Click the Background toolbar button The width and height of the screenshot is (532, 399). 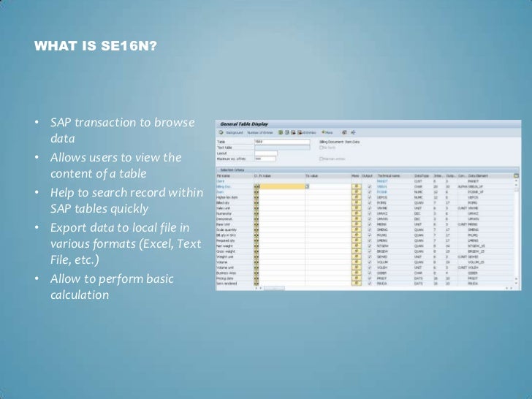235,133
